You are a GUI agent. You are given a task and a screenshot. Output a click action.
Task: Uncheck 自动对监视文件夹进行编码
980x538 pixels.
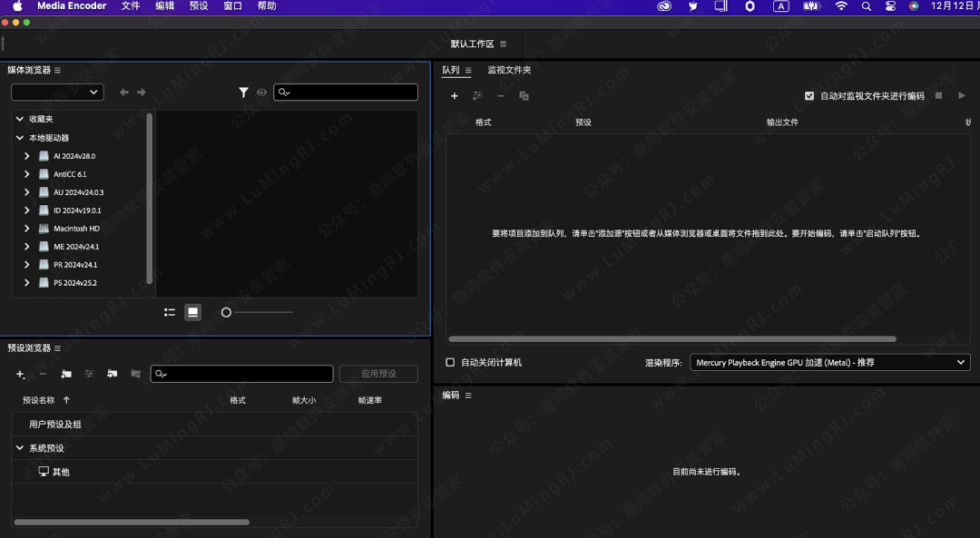(808, 95)
